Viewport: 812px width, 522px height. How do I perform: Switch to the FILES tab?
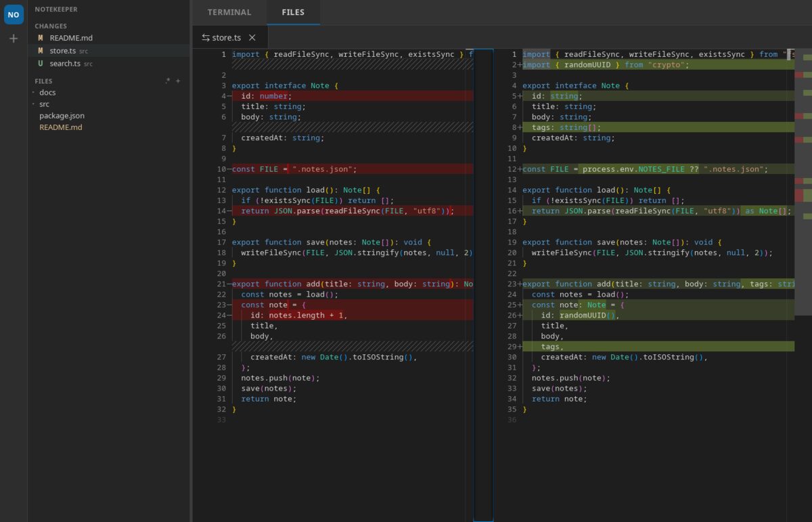(293, 12)
